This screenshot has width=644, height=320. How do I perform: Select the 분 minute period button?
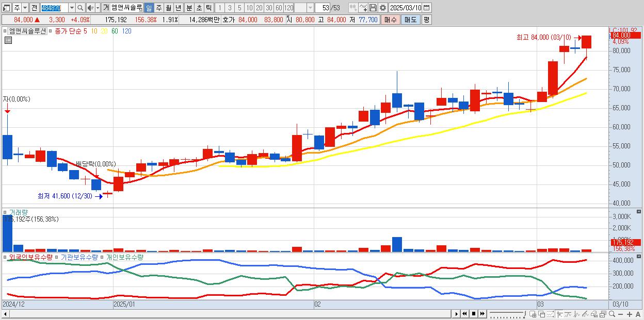point(189,8)
